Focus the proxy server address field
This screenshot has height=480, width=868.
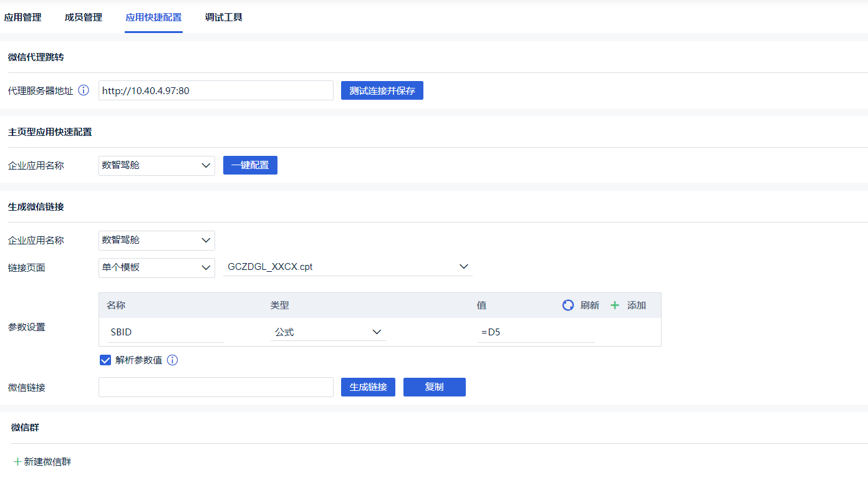click(x=216, y=90)
